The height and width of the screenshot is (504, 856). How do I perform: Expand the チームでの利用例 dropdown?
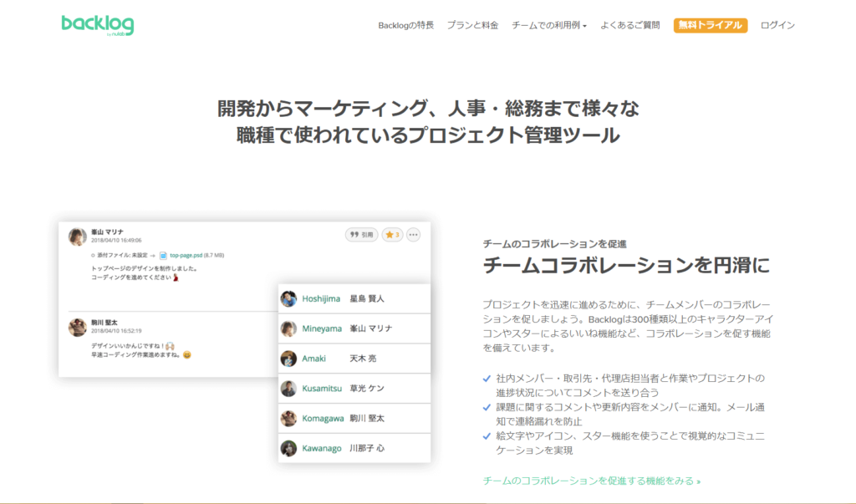click(548, 25)
